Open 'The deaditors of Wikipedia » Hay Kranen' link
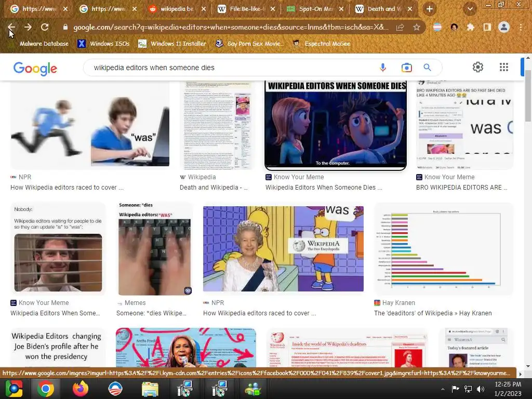Viewport: 532px width, 399px height. click(433, 313)
